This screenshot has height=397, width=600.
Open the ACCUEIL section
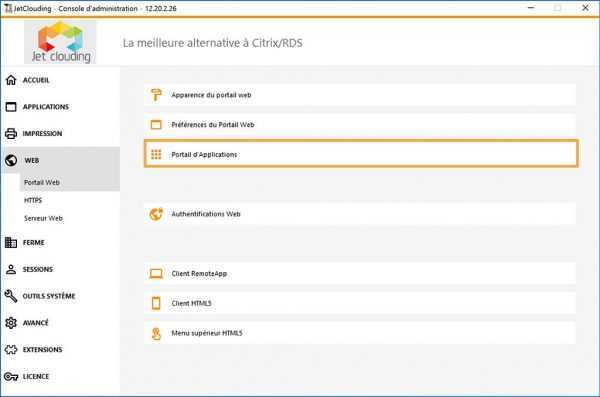pos(36,80)
